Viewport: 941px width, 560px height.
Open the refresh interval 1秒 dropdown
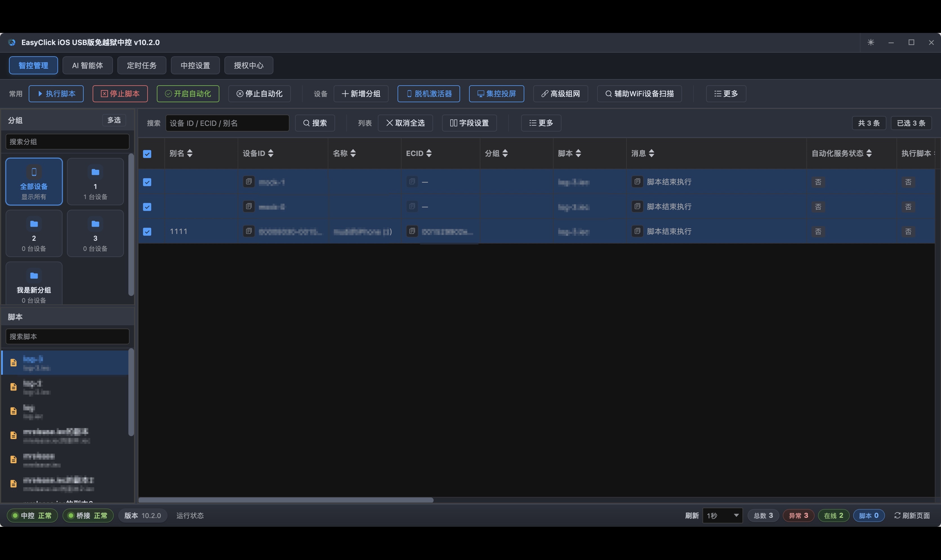coord(722,516)
